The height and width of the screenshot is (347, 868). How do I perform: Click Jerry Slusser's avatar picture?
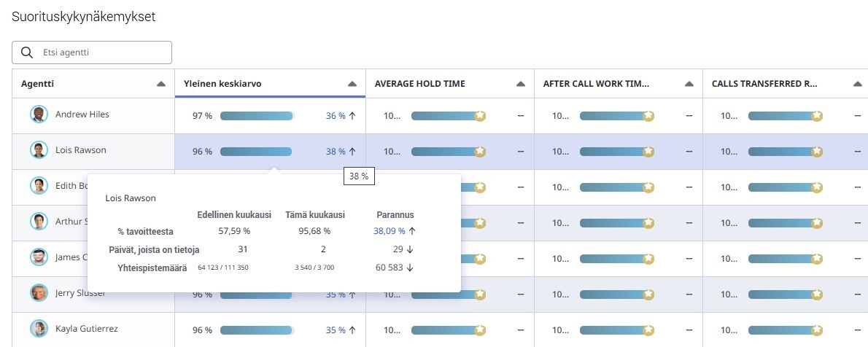(39, 293)
